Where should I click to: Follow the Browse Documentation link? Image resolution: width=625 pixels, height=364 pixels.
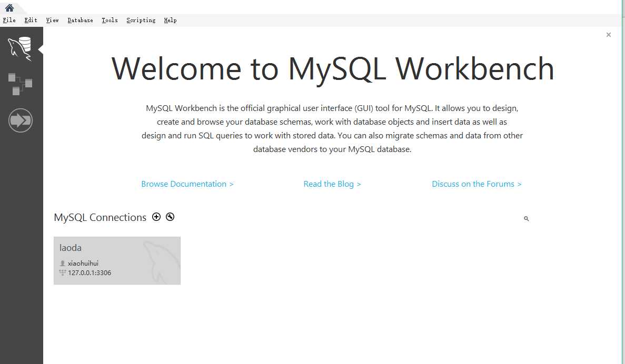pos(187,184)
